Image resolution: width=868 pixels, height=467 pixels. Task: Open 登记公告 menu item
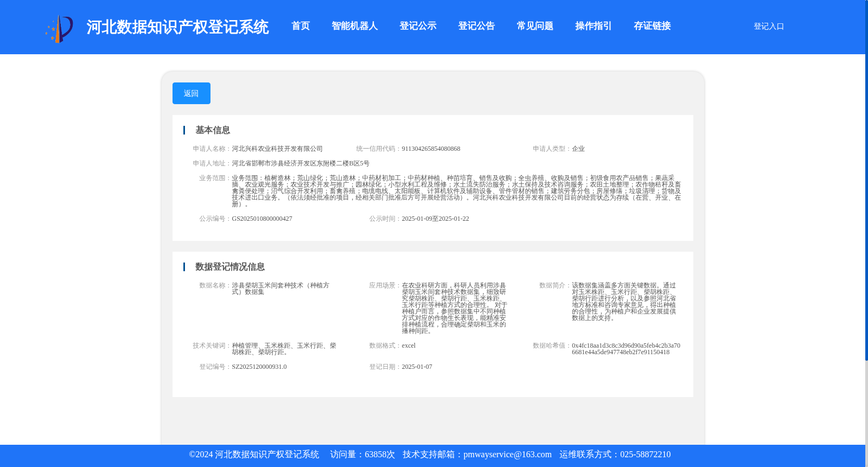click(476, 26)
